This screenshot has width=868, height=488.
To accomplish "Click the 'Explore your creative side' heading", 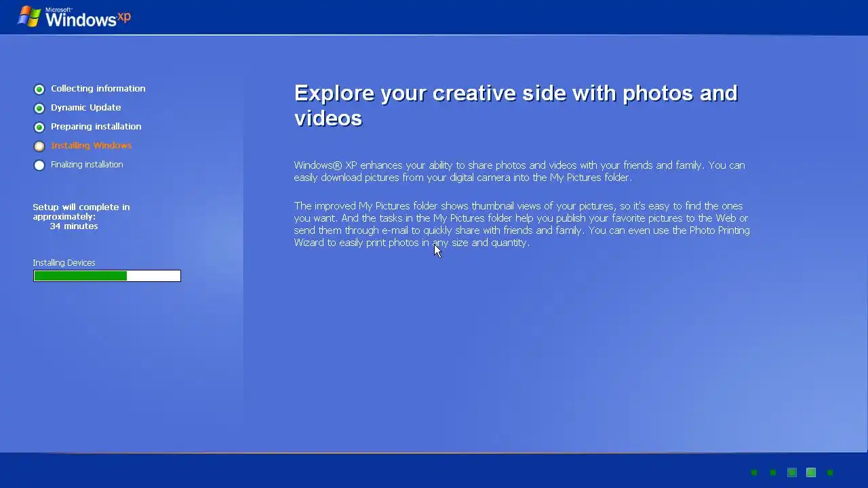I will coord(516,105).
